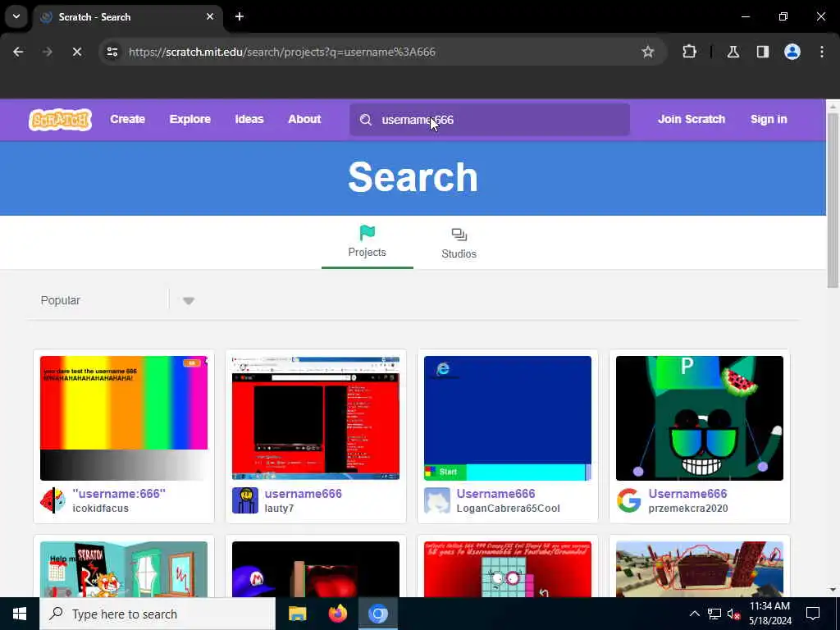Click the Studios stack icon
The width and height of the screenshot is (840, 630).
click(x=459, y=235)
